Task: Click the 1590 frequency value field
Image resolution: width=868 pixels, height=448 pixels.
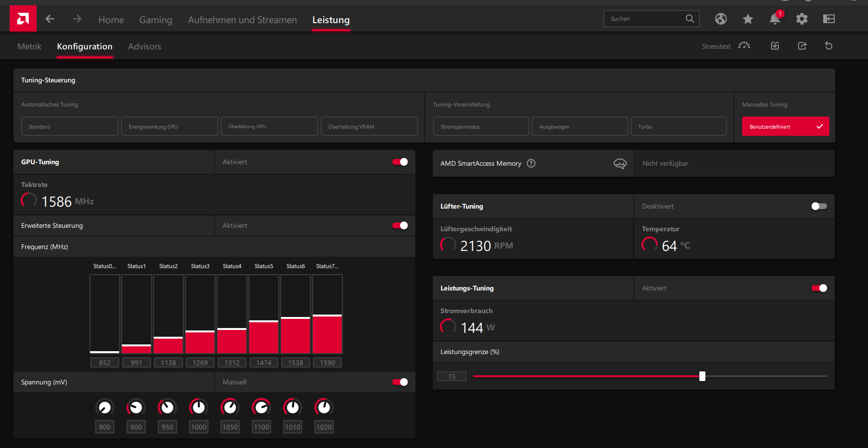Action: 327,363
